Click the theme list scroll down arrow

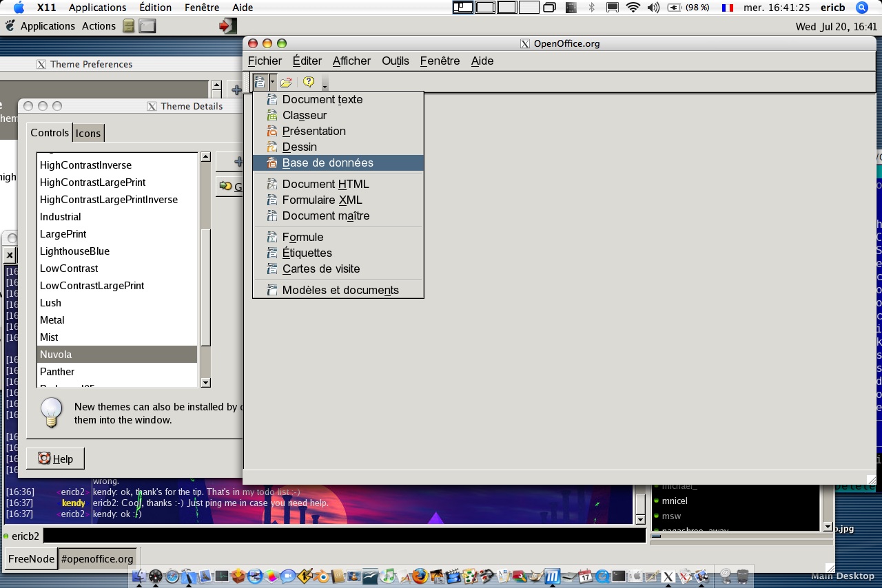point(205,382)
